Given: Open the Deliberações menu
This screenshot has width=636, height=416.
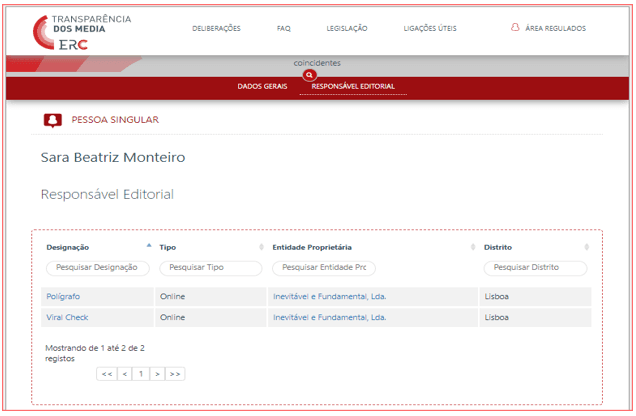Looking at the screenshot, I should 216,28.
